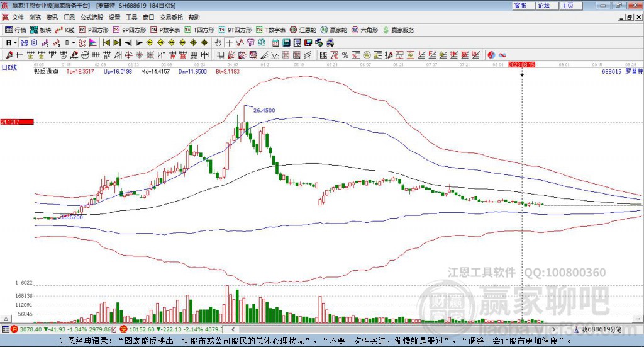The width and height of the screenshot is (644, 347).
Task: Click the 日K线 label
Action: [9, 67]
